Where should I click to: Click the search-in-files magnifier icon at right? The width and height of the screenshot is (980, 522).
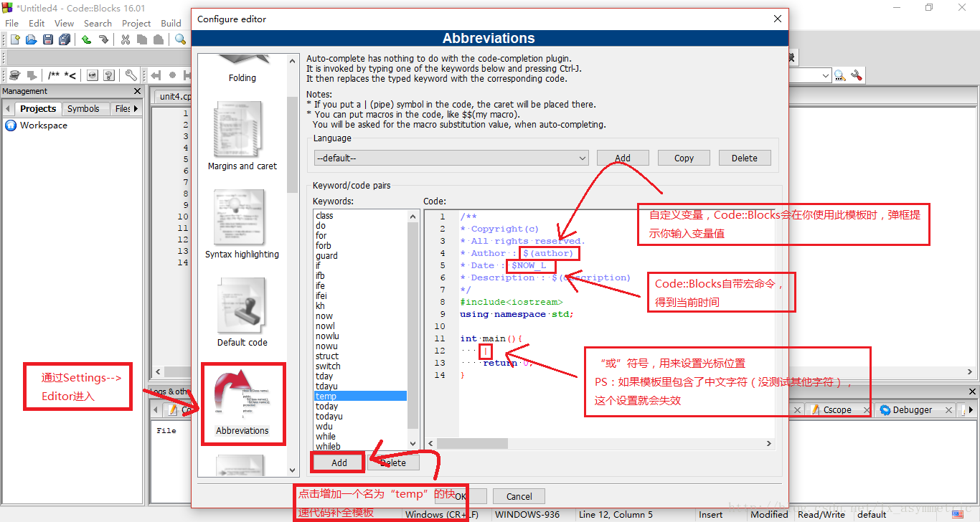[x=839, y=75]
